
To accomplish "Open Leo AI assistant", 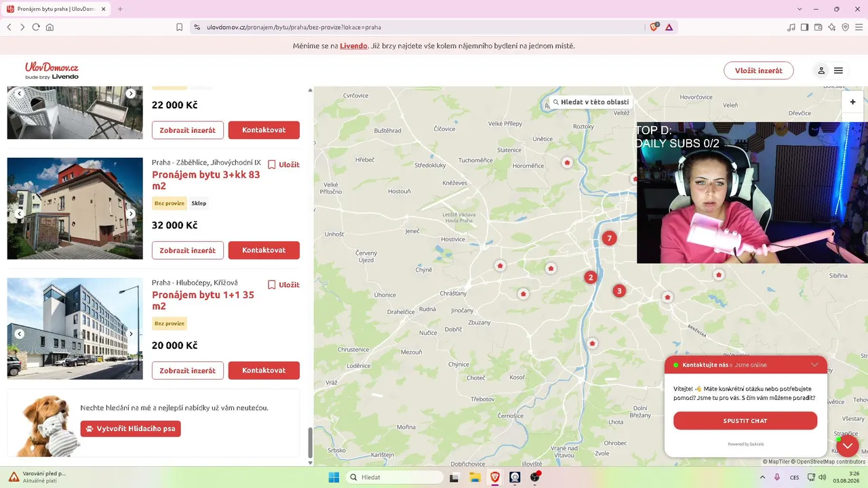I will click(x=832, y=27).
